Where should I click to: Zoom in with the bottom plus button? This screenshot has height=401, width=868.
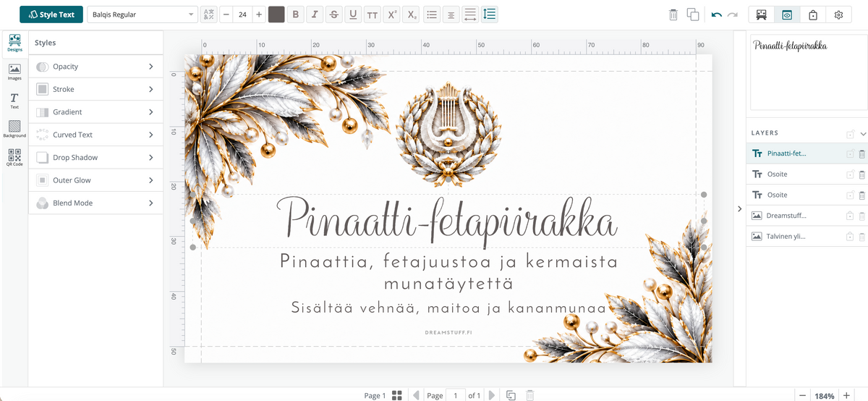(x=846, y=395)
